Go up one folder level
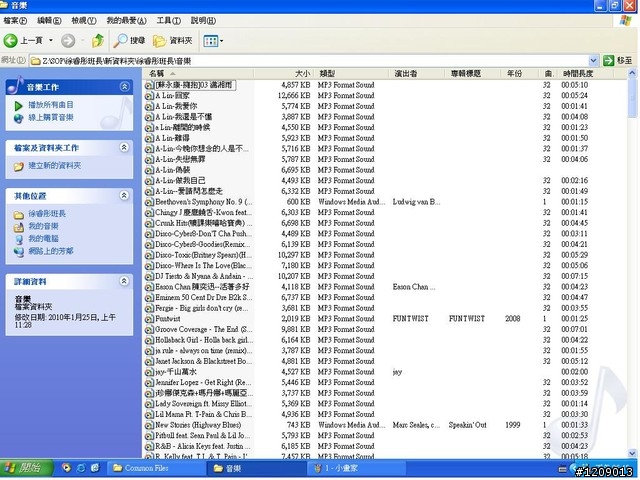The width and height of the screenshot is (640, 480). pos(98,40)
